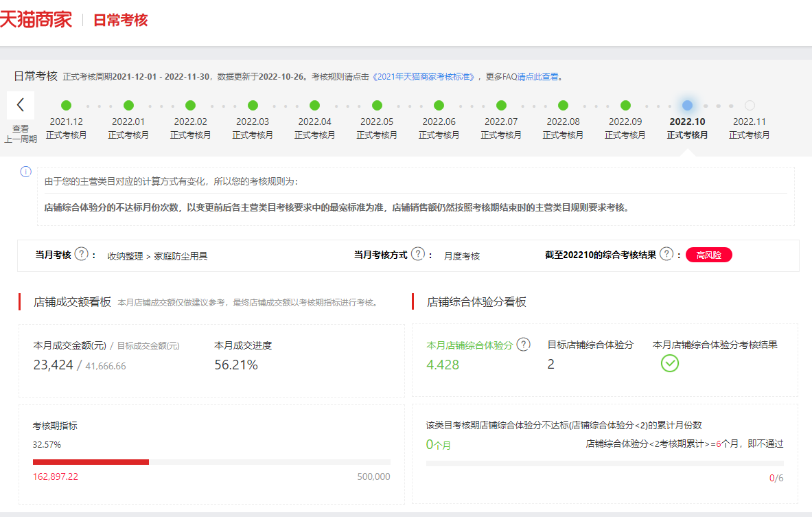
Task: Click the 累计月份数 progress bar
Action: (604, 463)
